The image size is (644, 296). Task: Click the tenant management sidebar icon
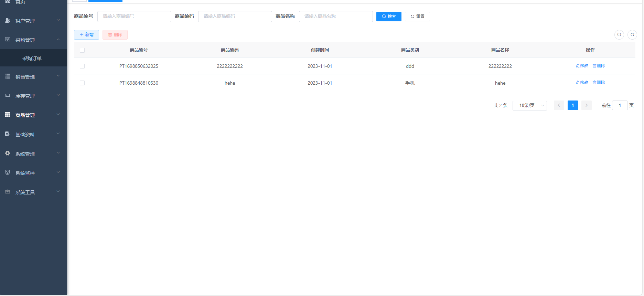pos(8,21)
